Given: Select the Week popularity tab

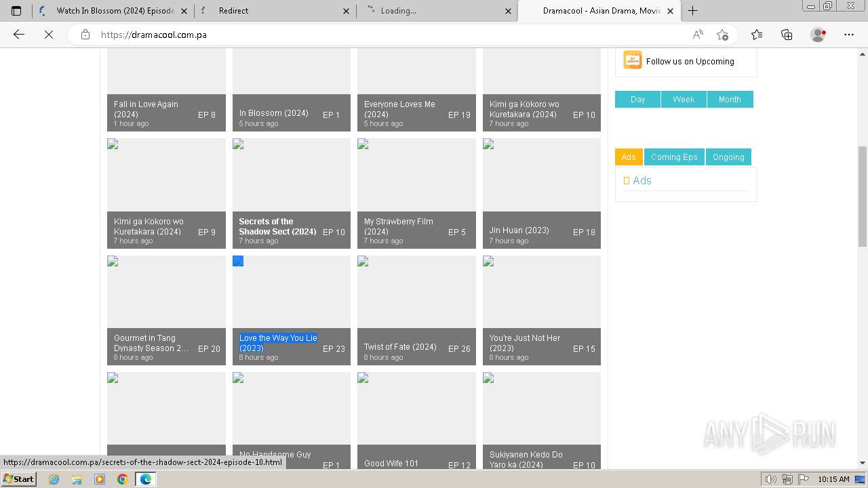Looking at the screenshot, I should click(684, 100).
